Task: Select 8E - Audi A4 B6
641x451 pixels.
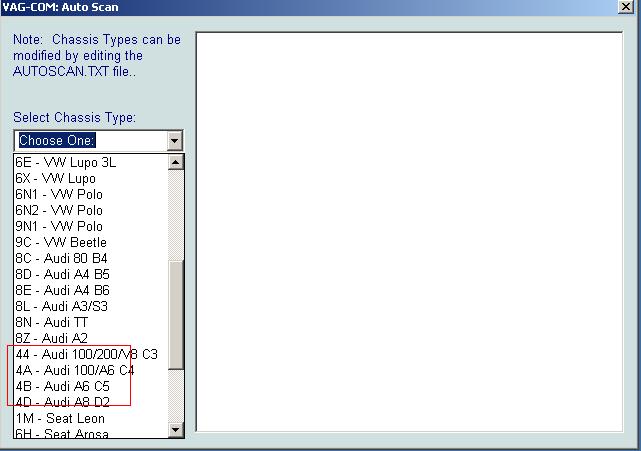Action: 62,290
